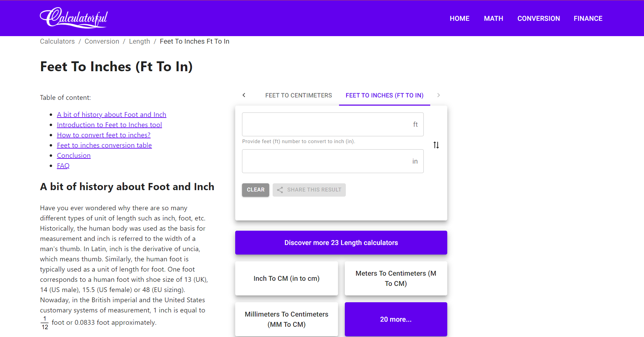The width and height of the screenshot is (644, 337).
Task: Open Millimeters To Centimeters calculator card
Action: 287,319
